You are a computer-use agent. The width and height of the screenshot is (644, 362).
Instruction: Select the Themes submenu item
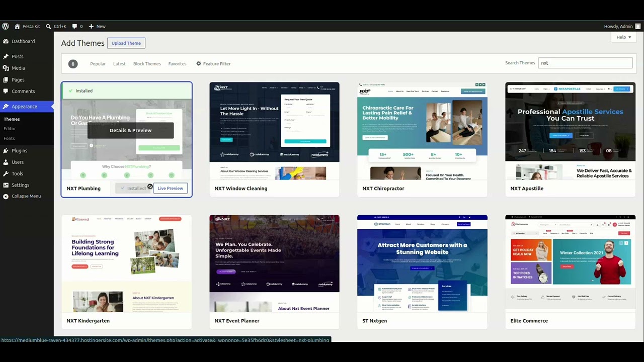point(12,119)
